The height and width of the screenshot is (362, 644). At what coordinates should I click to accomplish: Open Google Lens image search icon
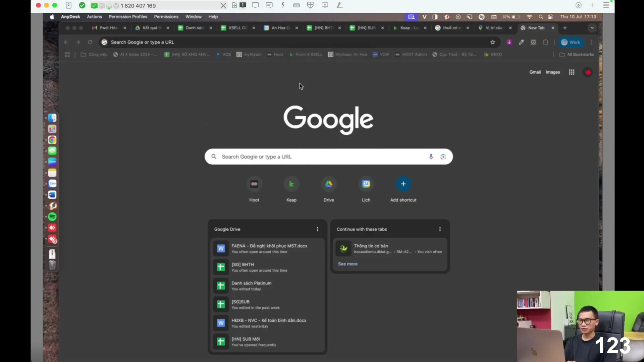click(443, 157)
